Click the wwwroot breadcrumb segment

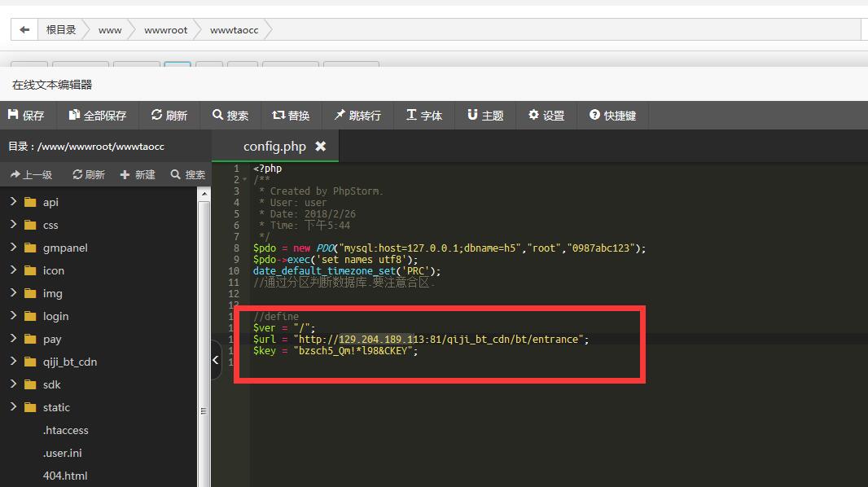coord(165,30)
